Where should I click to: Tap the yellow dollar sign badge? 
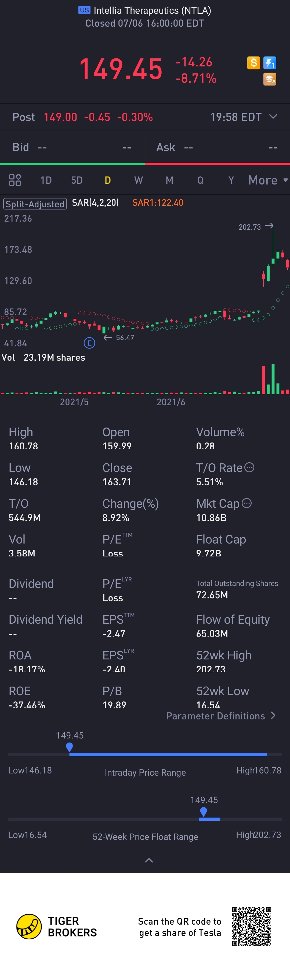tap(253, 63)
